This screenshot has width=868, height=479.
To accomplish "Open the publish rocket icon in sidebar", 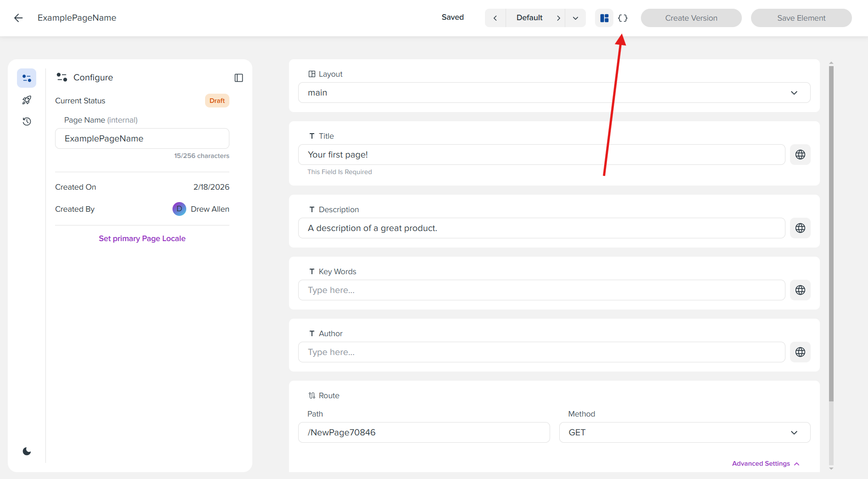I will tap(26, 100).
